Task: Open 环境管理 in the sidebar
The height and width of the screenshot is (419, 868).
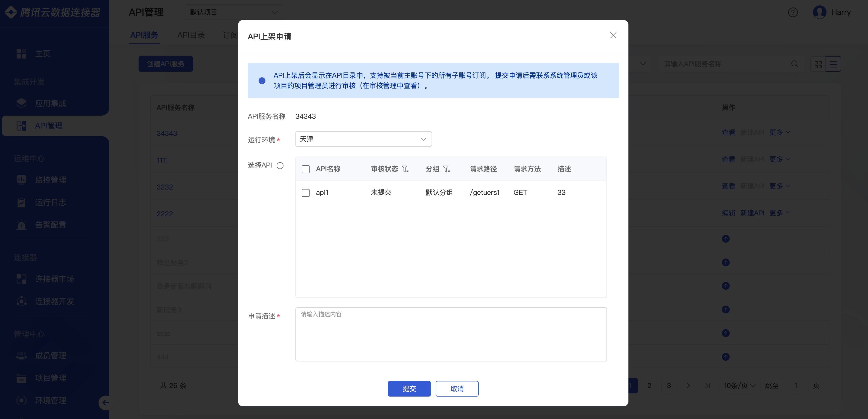Action: click(41, 401)
